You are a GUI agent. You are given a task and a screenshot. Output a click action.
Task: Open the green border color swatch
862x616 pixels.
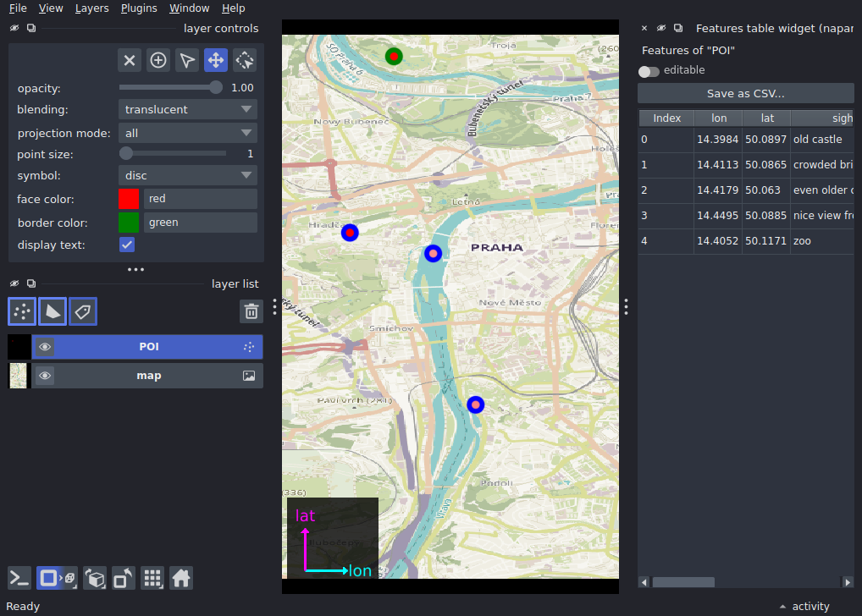click(x=129, y=223)
